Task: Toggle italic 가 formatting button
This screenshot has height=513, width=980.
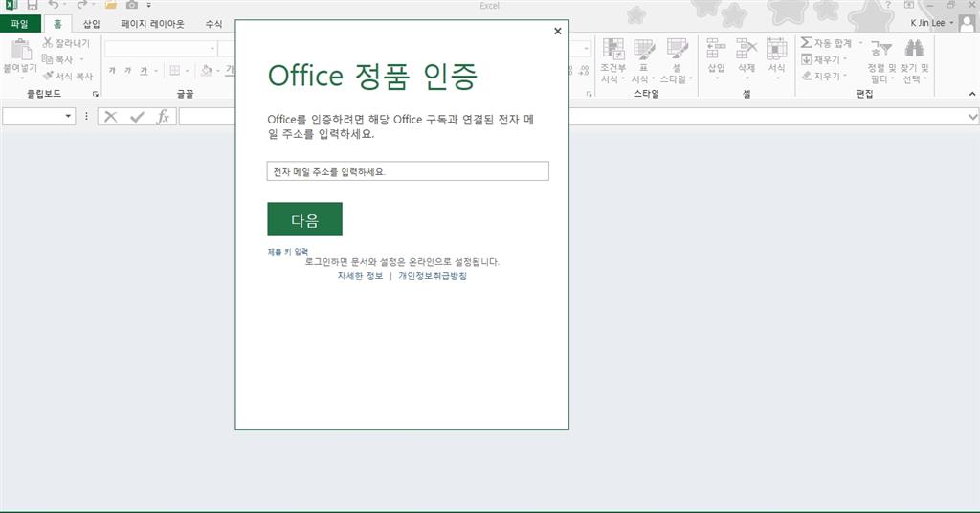Action: click(x=127, y=70)
